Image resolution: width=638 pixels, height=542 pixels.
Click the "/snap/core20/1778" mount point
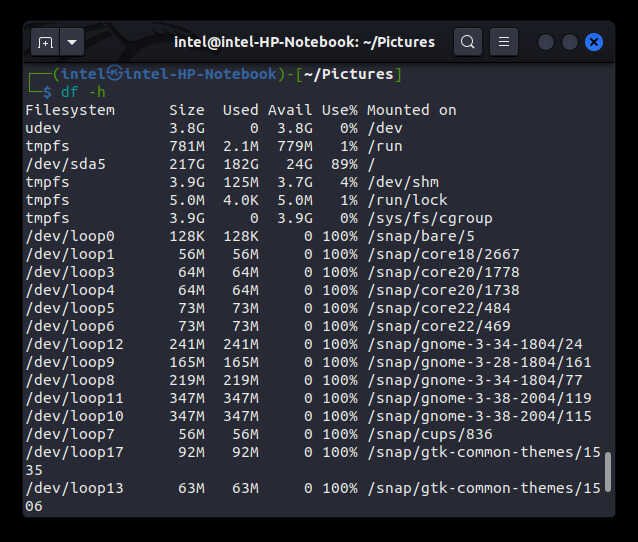(443, 272)
